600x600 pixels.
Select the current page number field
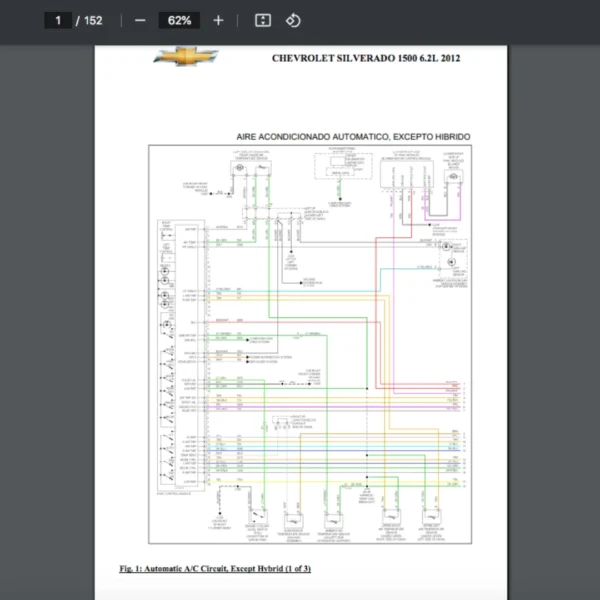click(x=57, y=20)
